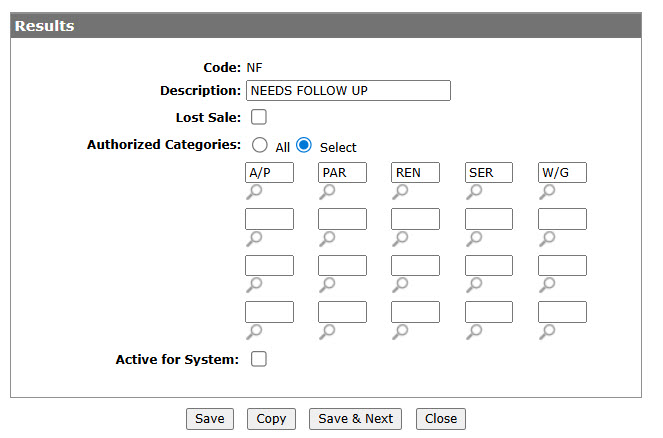This screenshot has width=663, height=438.
Task: Click search icon below third-row third category field
Action: [400, 285]
